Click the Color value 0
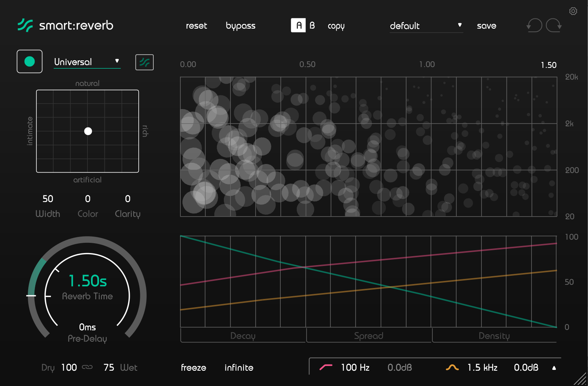The image size is (588, 386). 88,199
